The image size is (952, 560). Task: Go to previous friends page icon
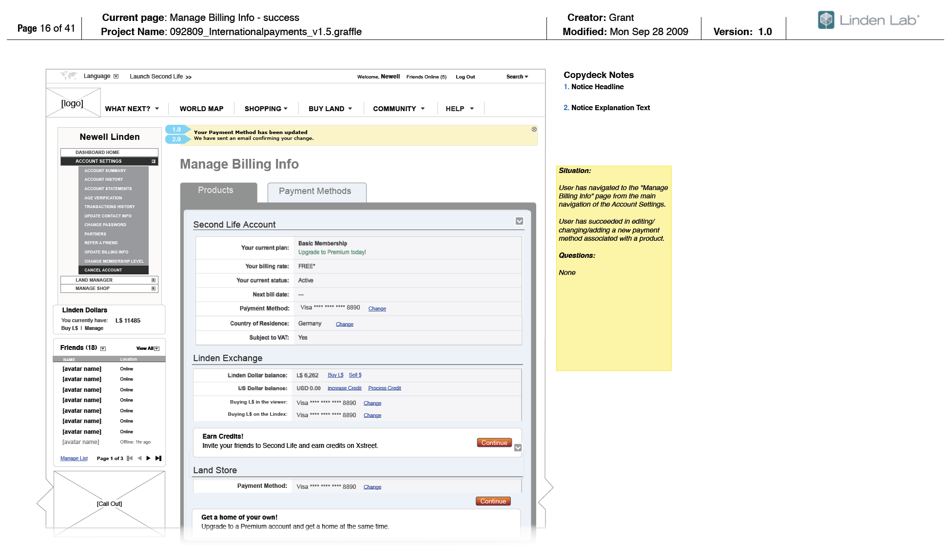pos(139,458)
